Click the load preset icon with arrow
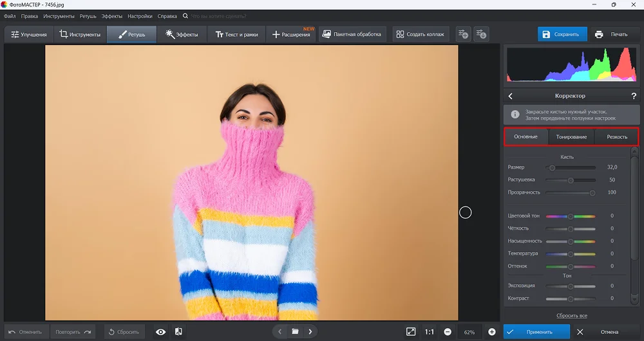Image resolution: width=644 pixels, height=341 pixels. click(481, 34)
